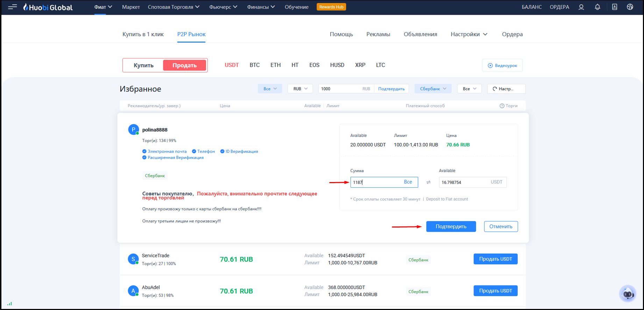
Task: Click the polina8888 avatar
Action: click(x=133, y=130)
